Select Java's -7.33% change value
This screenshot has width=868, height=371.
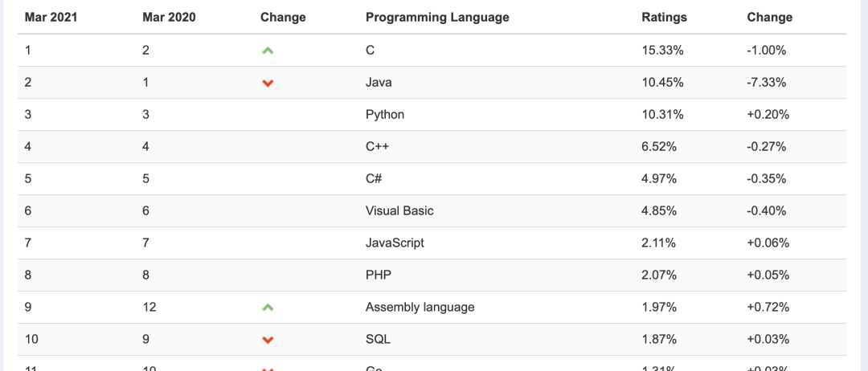pyautogui.click(x=766, y=82)
